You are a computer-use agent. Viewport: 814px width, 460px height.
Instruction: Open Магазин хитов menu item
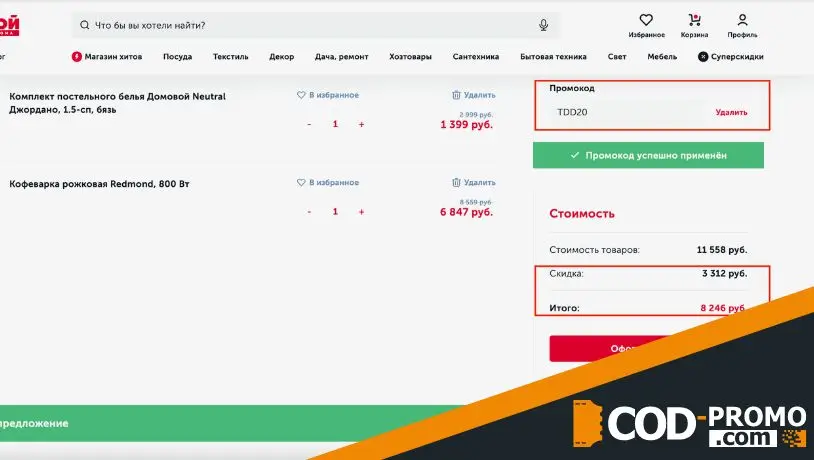click(107, 57)
